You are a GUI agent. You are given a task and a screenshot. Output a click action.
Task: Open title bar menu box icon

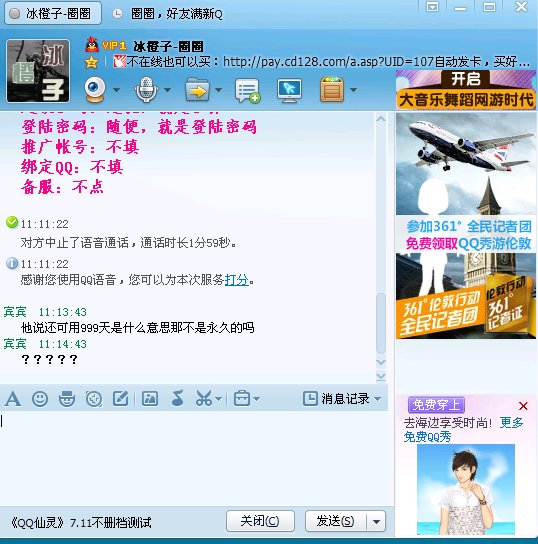pos(432,7)
